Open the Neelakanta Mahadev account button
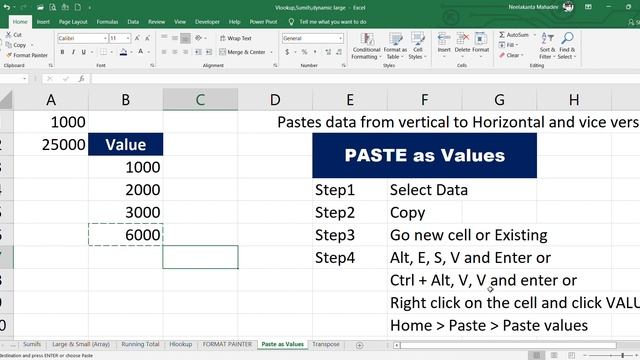The width and height of the screenshot is (640, 360). (540, 7)
